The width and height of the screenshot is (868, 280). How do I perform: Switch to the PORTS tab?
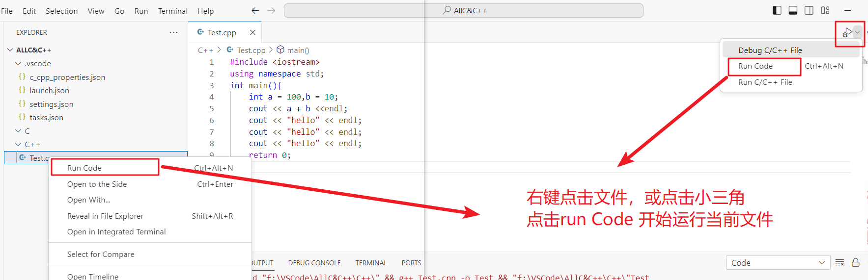coord(411,263)
